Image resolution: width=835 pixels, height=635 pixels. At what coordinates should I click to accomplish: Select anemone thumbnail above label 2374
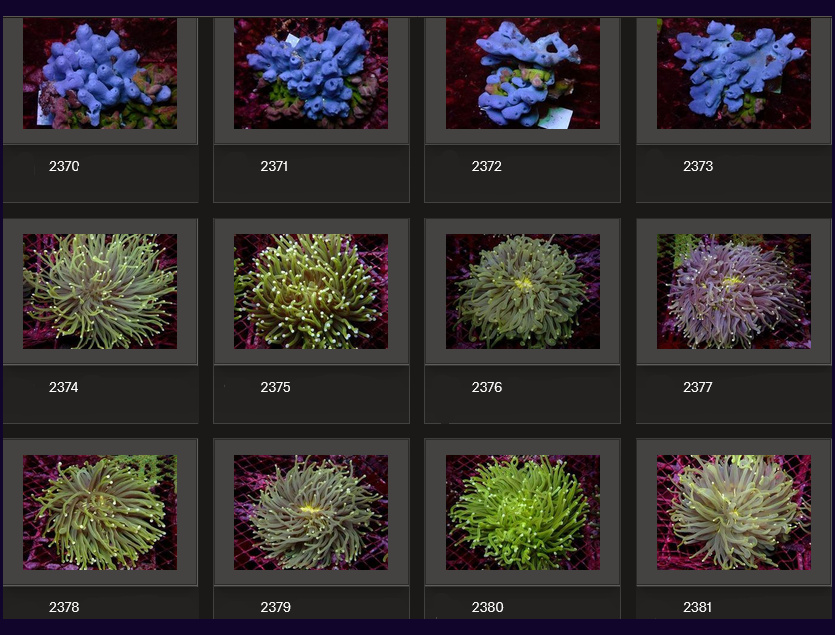[100, 291]
